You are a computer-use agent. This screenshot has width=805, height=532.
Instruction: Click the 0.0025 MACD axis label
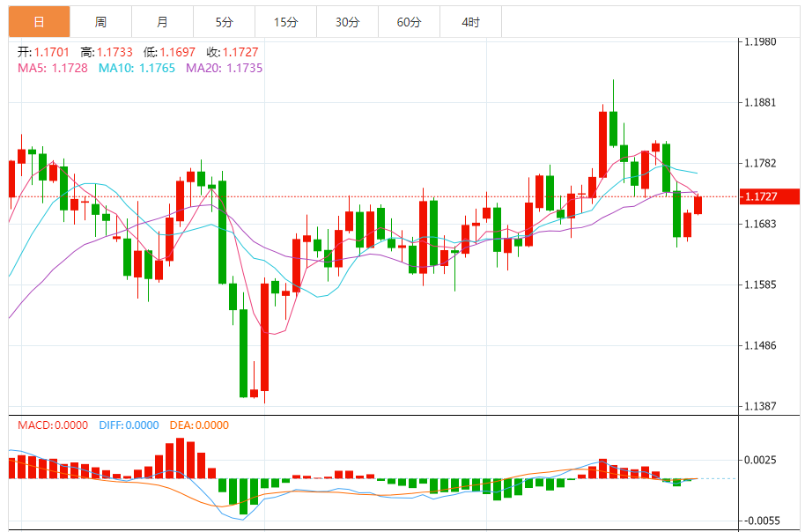(x=760, y=460)
